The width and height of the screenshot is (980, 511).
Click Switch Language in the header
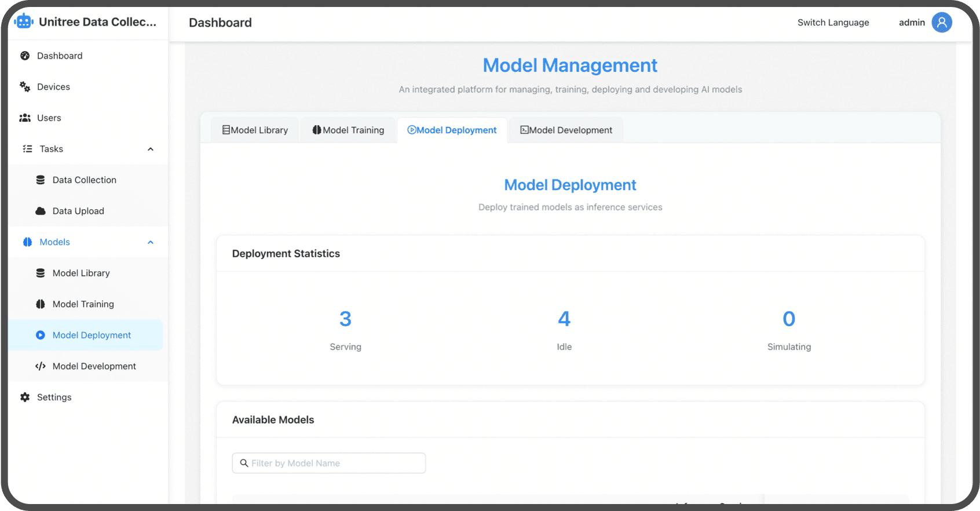[833, 23]
